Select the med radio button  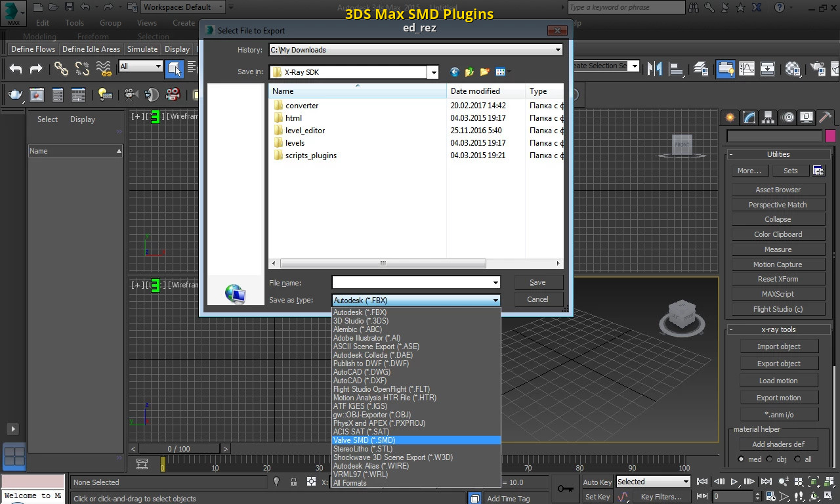pyautogui.click(x=742, y=459)
